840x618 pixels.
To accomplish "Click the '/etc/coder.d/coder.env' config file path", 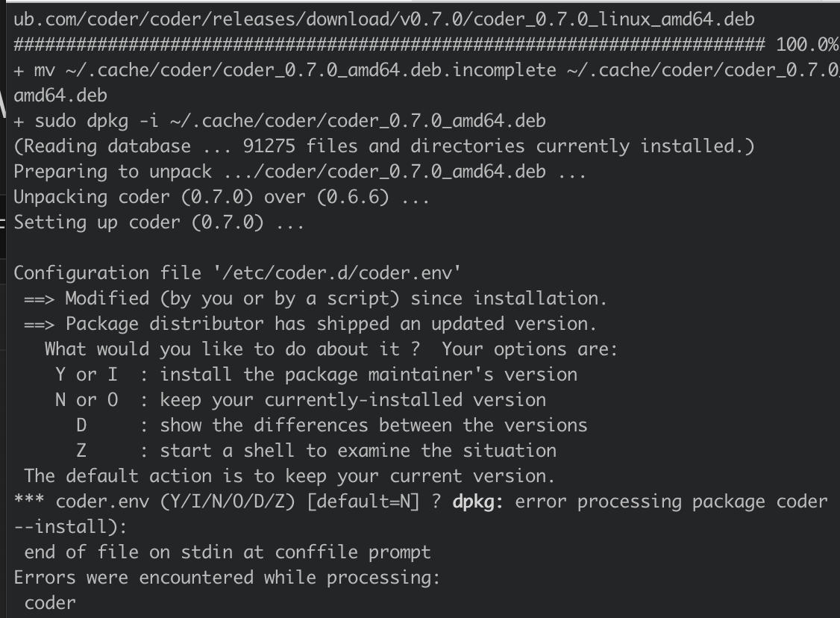I will tap(337, 273).
